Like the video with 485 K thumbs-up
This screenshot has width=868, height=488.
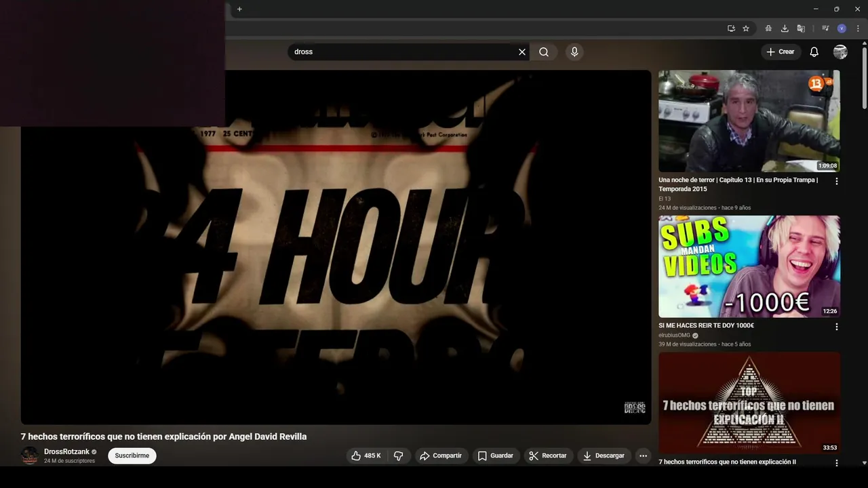(x=366, y=456)
